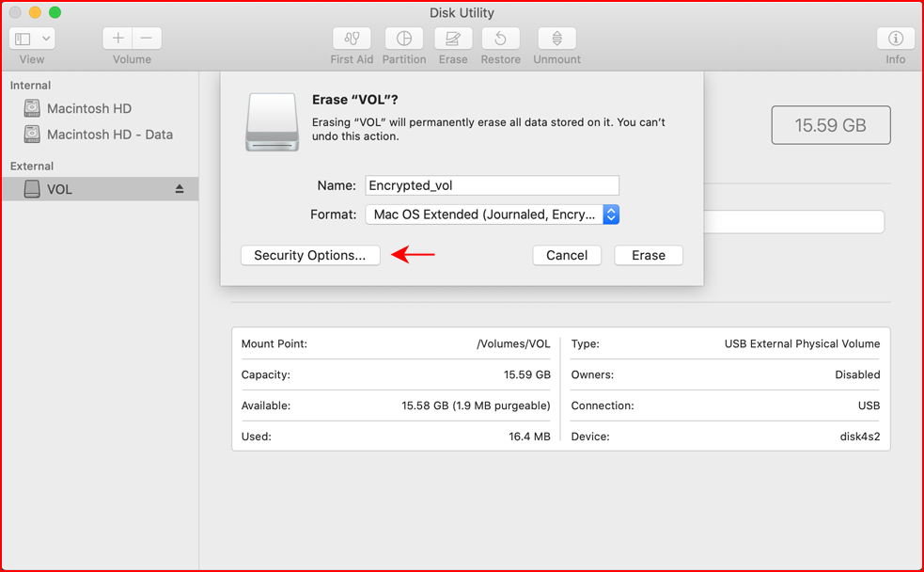Open the Restore tool
The image size is (924, 572).
tap(500, 39)
